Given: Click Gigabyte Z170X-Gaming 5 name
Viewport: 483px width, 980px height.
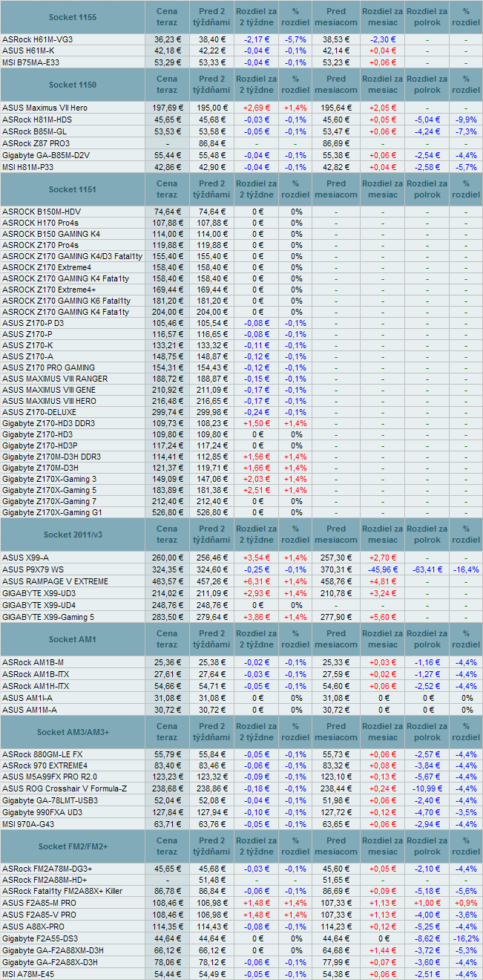Looking at the screenshot, I should pos(50,490).
